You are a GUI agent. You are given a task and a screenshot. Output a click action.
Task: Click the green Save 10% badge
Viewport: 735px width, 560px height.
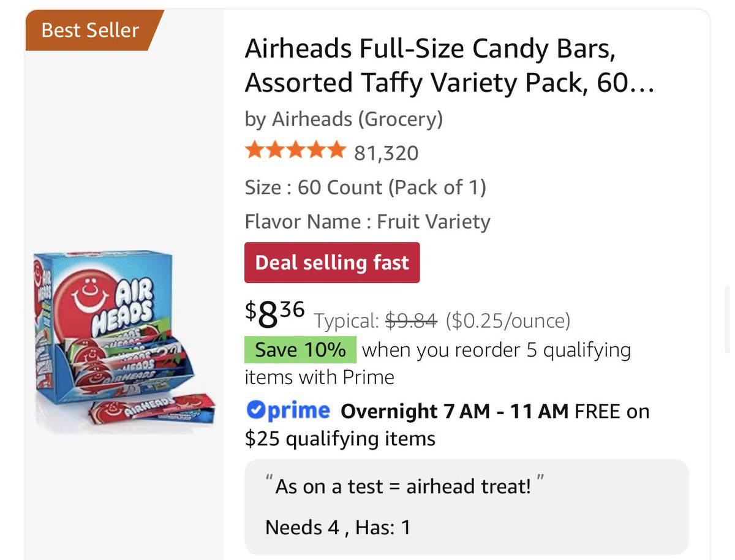pyautogui.click(x=300, y=350)
